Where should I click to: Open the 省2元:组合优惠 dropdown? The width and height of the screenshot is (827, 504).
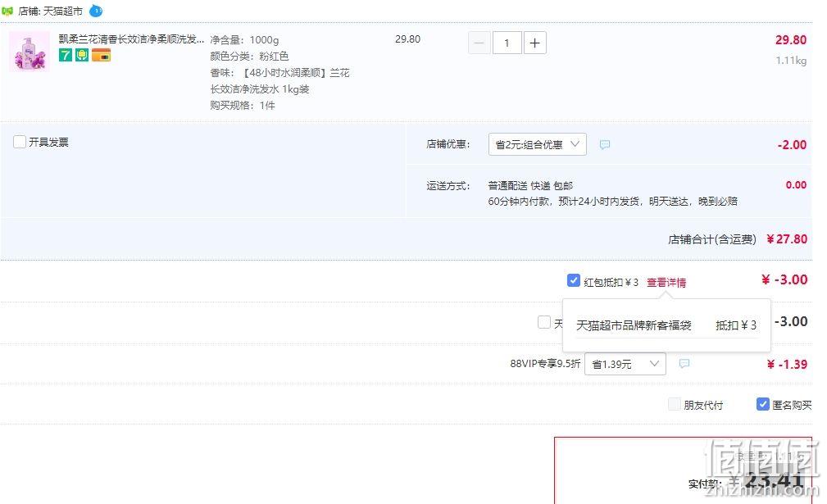(x=538, y=144)
